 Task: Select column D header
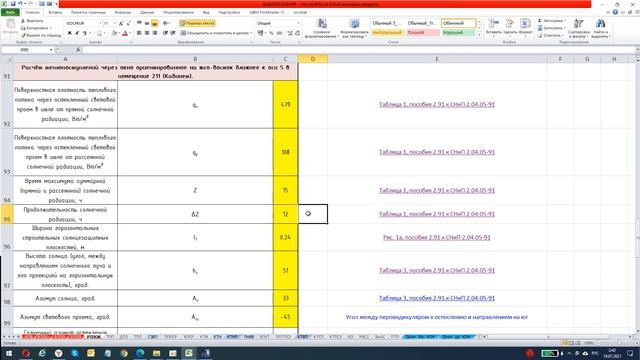[313, 59]
